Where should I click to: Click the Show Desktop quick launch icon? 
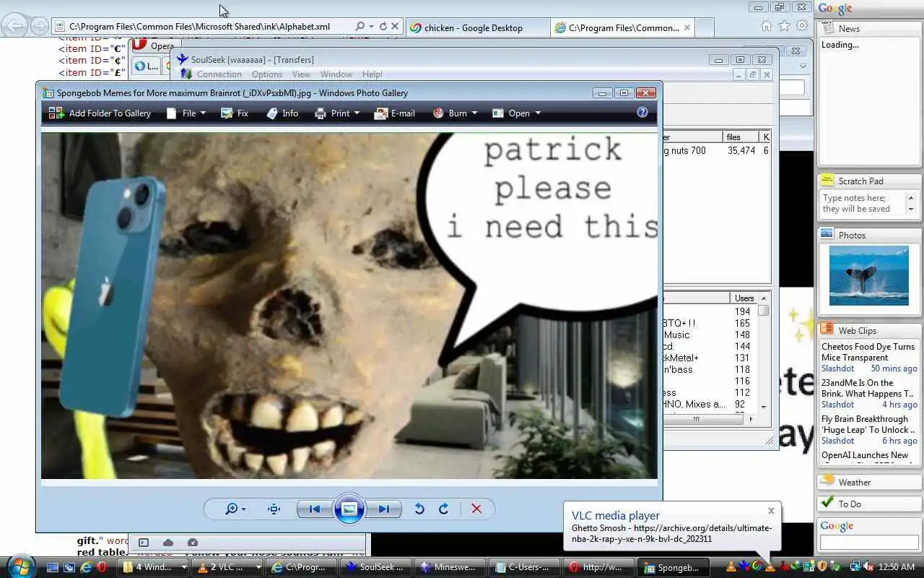coord(53,567)
